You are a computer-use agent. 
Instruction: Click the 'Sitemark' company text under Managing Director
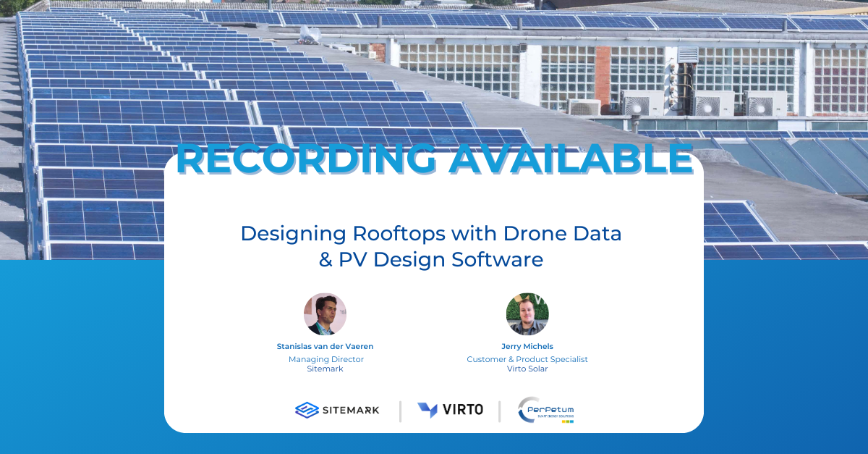pyautogui.click(x=325, y=369)
